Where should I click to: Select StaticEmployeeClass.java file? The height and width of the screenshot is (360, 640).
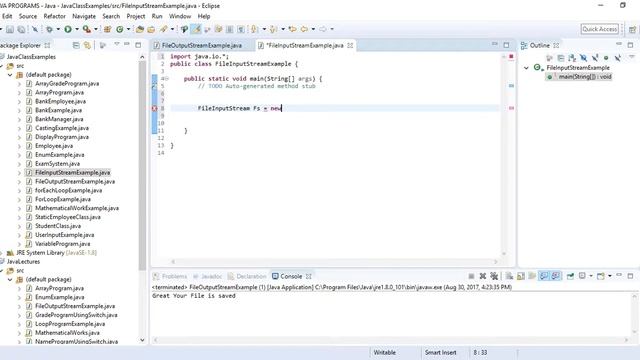point(67,217)
